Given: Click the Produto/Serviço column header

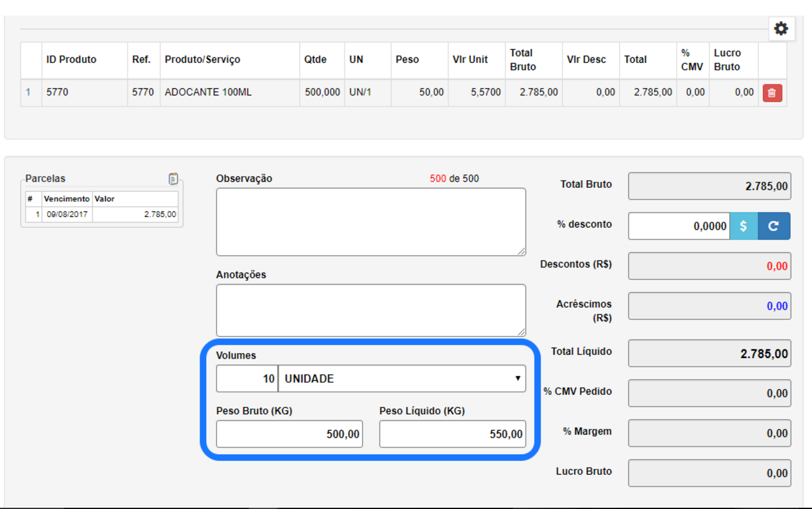Looking at the screenshot, I should 202,60.
